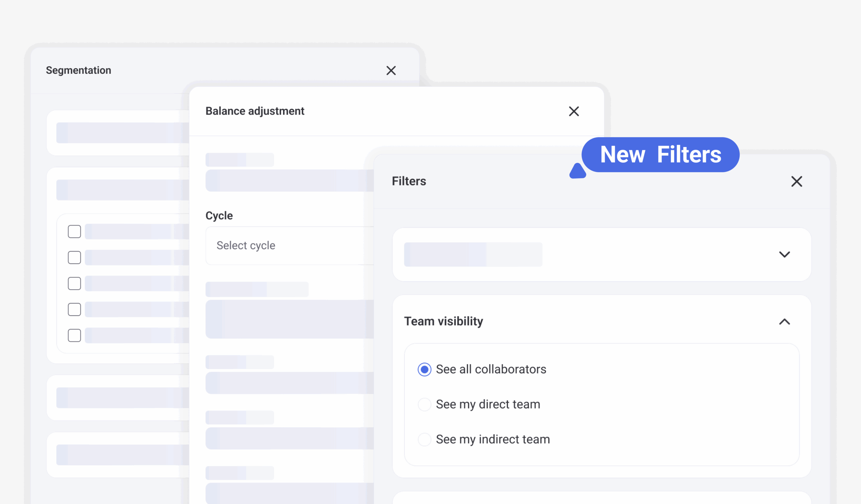The width and height of the screenshot is (861, 504).
Task: Click the Segmentation panel title
Action: (78, 70)
